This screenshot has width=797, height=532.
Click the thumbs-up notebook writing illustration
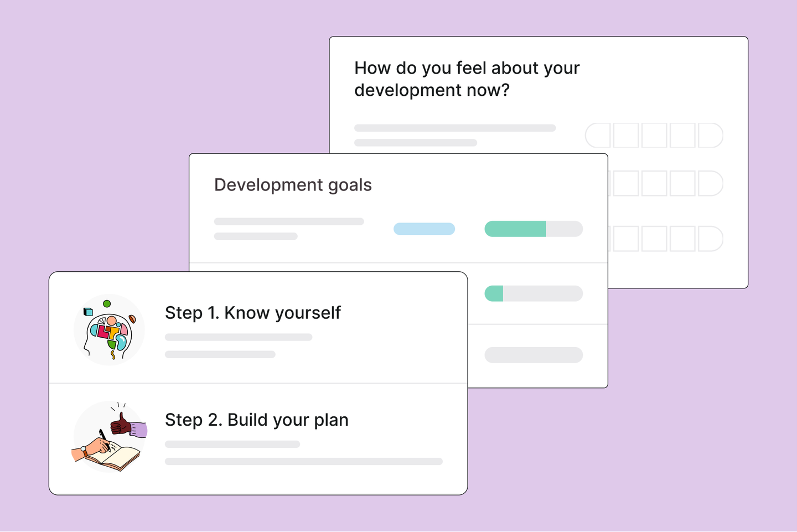110,437
